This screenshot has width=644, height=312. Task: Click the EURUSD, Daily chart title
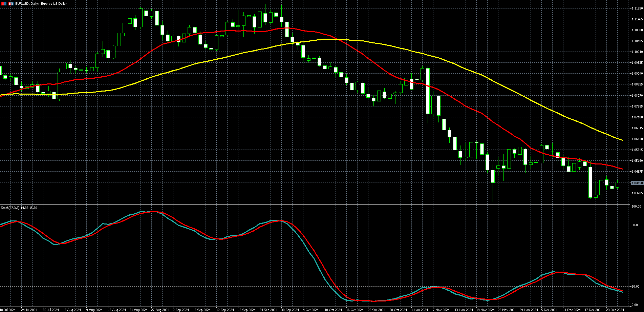click(41, 3)
